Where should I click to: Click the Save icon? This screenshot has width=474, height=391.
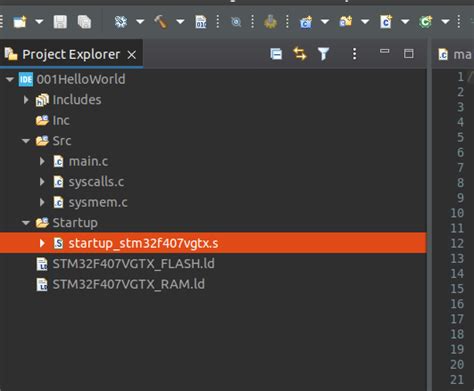[x=60, y=22]
